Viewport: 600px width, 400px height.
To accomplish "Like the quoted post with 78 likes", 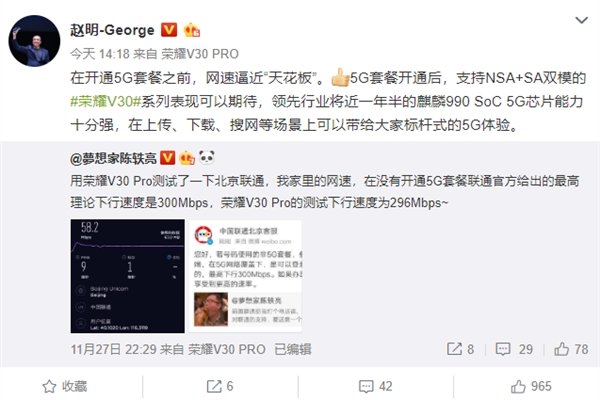I will 571,349.
